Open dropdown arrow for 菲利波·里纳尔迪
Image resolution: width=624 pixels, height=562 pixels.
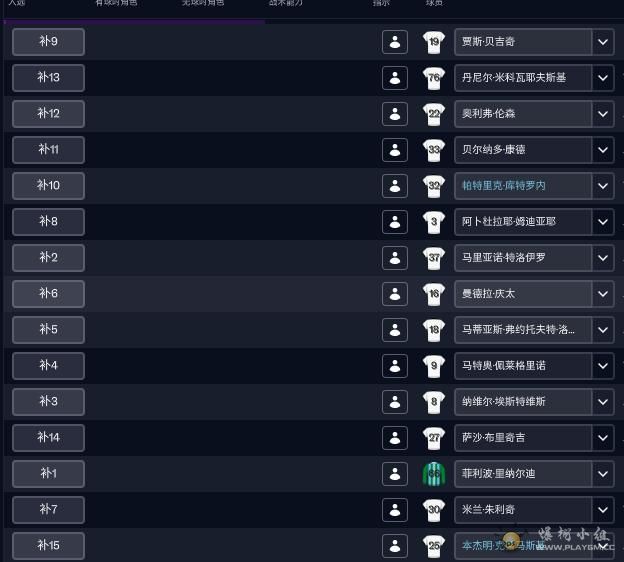pyautogui.click(x=603, y=474)
